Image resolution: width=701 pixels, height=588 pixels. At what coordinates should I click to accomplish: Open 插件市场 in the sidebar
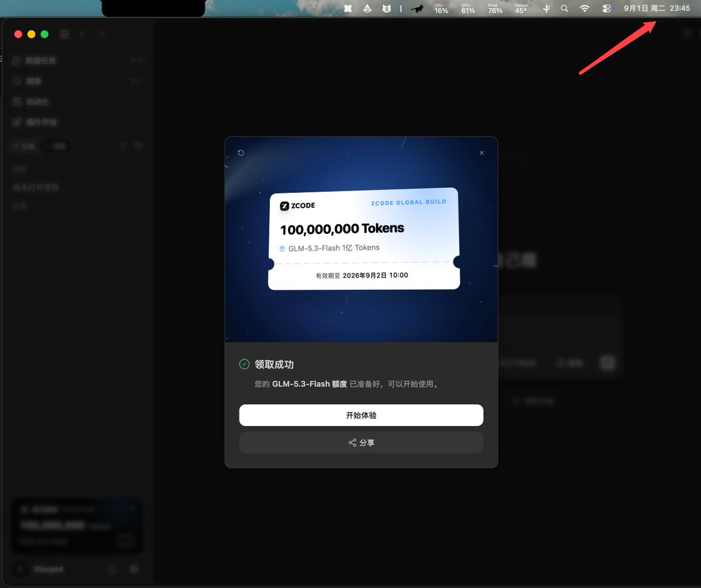tap(77, 122)
